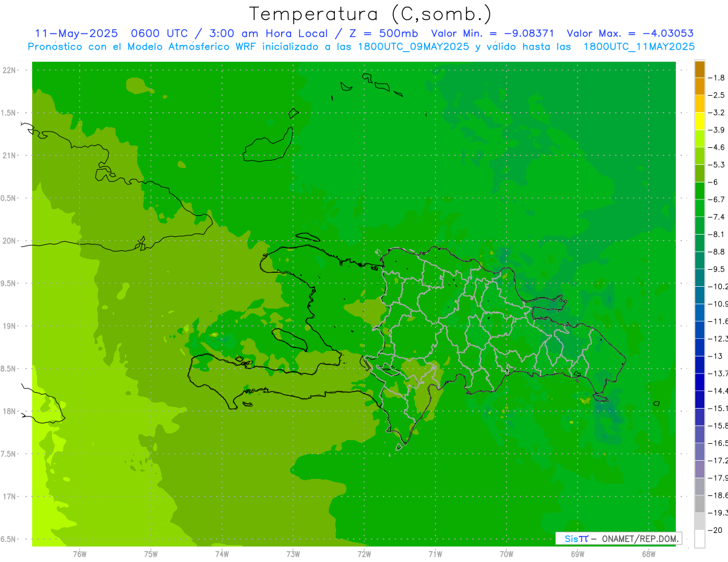Click the '-9.5' colorbar label
Image resolution: width=728 pixels, height=562 pixels.
point(717,269)
